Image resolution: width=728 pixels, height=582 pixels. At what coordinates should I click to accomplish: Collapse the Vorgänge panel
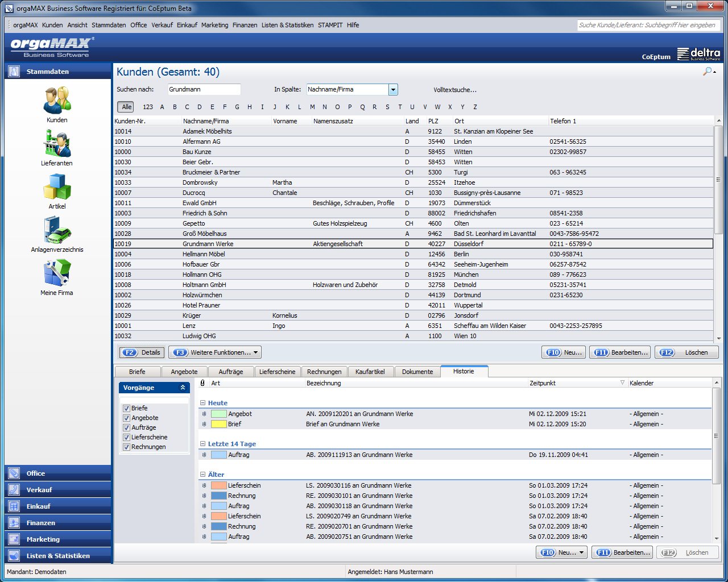tap(183, 388)
